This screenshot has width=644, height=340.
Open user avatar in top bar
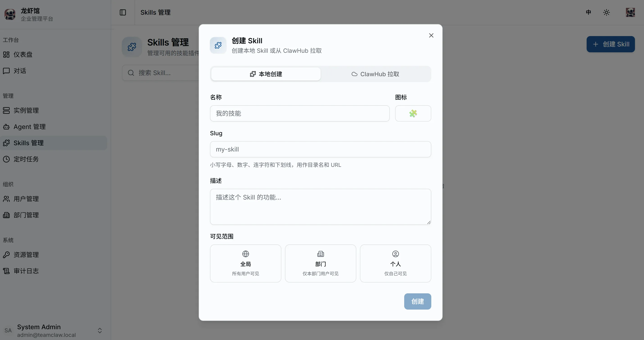tap(630, 12)
